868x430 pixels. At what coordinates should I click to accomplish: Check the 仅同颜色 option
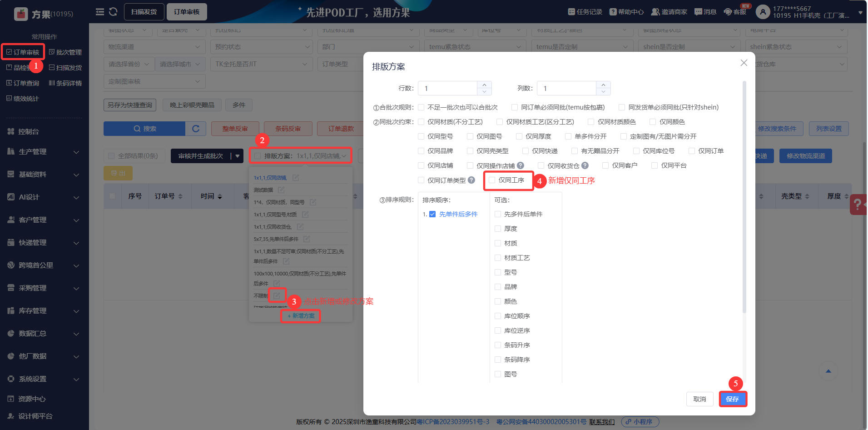(653, 122)
